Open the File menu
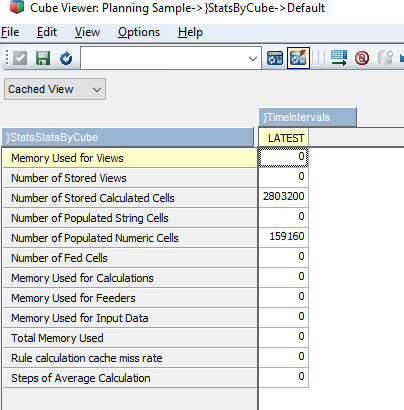Image resolution: width=404 pixels, height=410 pixels. [x=10, y=32]
